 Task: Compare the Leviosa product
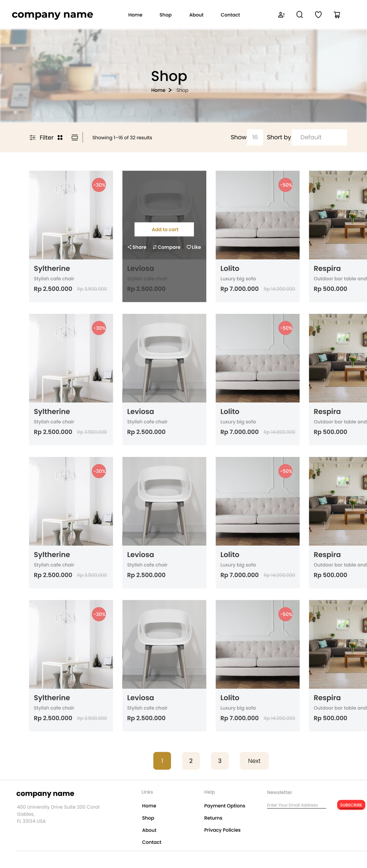[x=167, y=247]
